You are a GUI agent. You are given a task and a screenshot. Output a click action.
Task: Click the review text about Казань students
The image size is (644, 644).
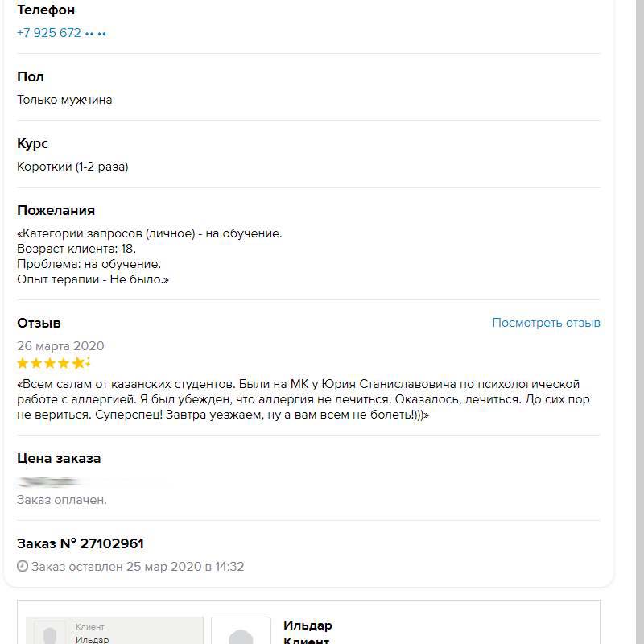tap(298, 400)
